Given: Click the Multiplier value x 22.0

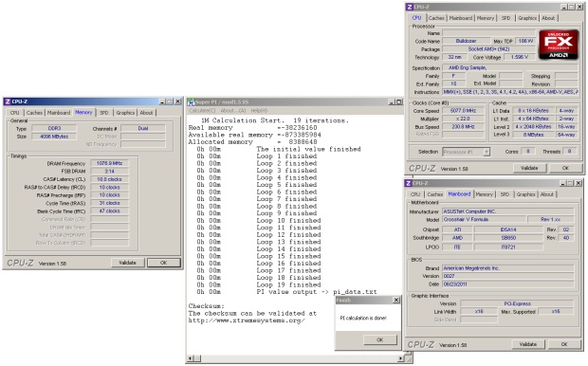Looking at the screenshot, I should coord(464,119).
